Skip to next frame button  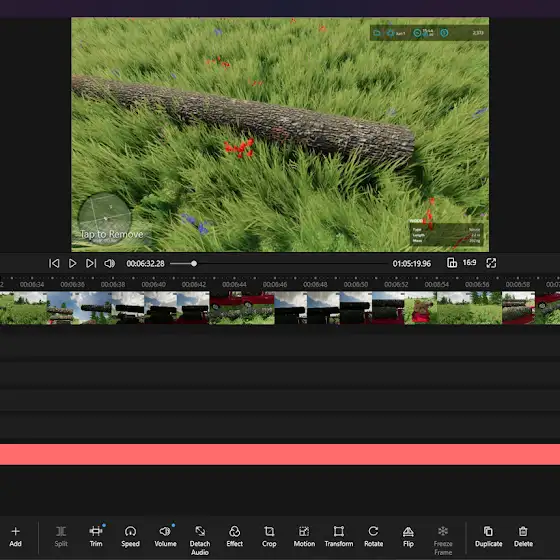tap(91, 264)
